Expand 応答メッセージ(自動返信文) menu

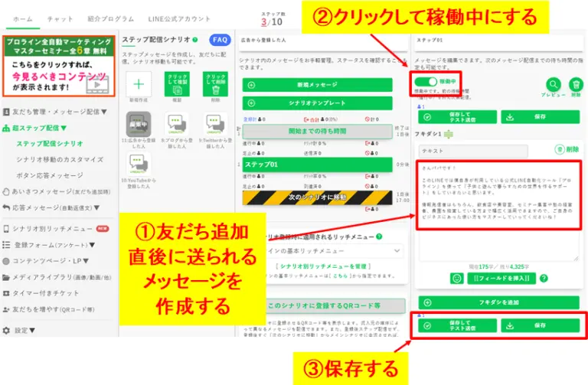(51, 207)
